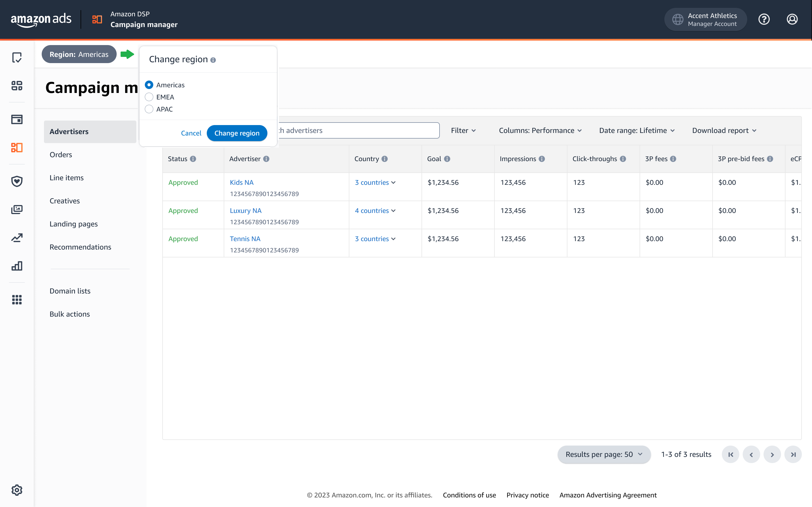Open the settings gear in sidebar
The width and height of the screenshot is (812, 507).
(17, 490)
